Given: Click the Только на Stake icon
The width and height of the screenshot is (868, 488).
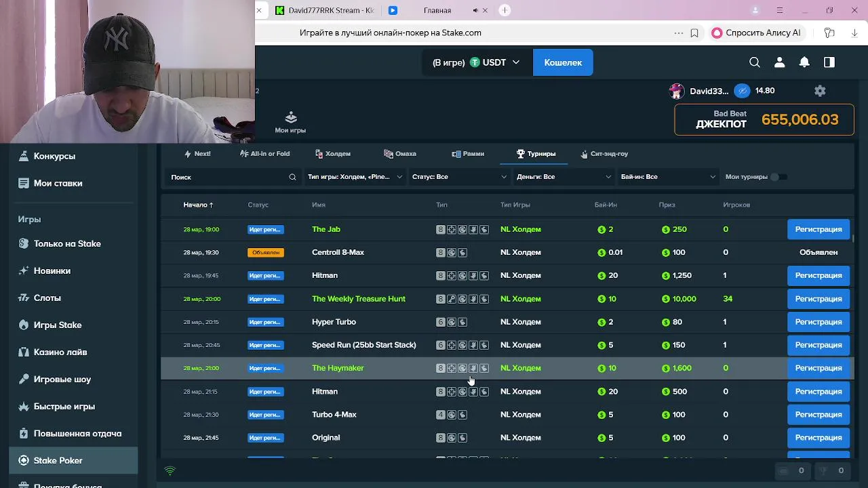Looking at the screenshot, I should click(24, 244).
